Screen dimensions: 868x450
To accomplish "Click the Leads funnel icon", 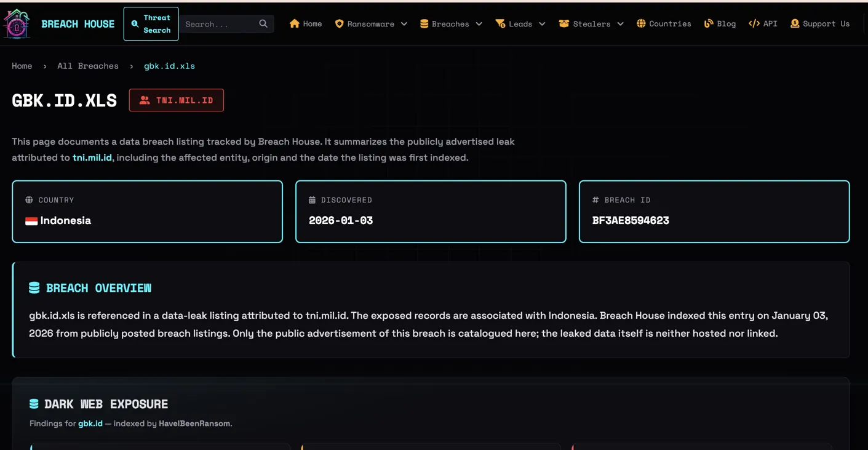I will 500,23.
